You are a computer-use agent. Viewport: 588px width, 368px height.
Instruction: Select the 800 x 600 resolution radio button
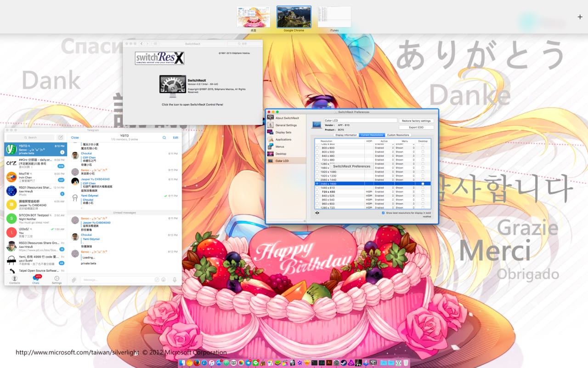(317, 148)
